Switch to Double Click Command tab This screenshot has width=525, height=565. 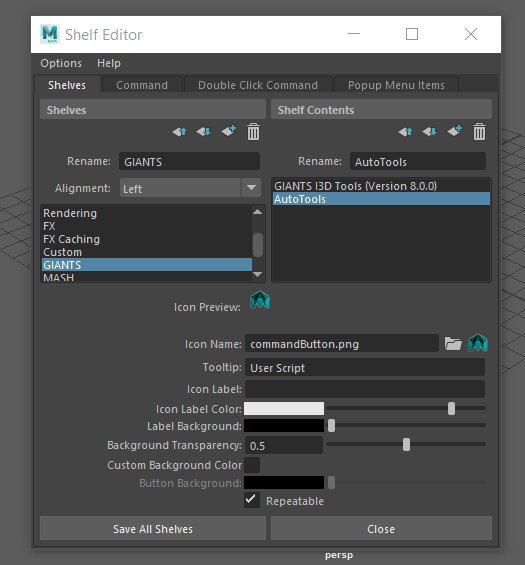(x=258, y=85)
